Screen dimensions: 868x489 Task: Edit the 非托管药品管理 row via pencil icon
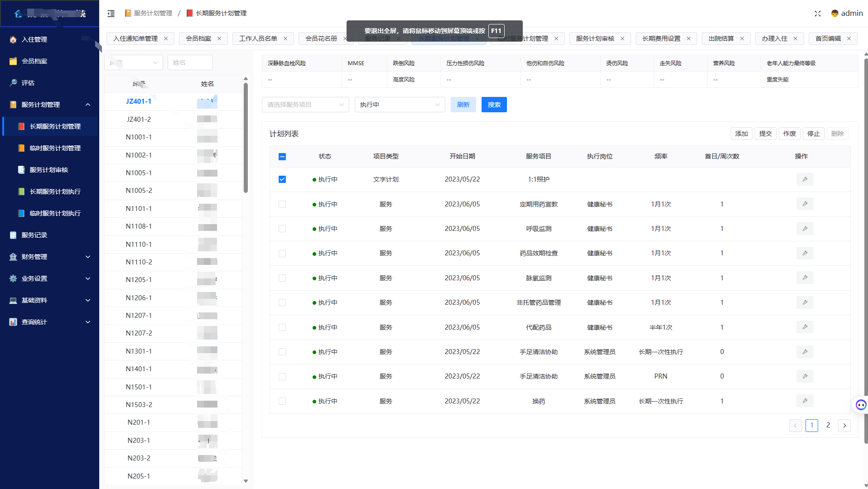click(805, 302)
